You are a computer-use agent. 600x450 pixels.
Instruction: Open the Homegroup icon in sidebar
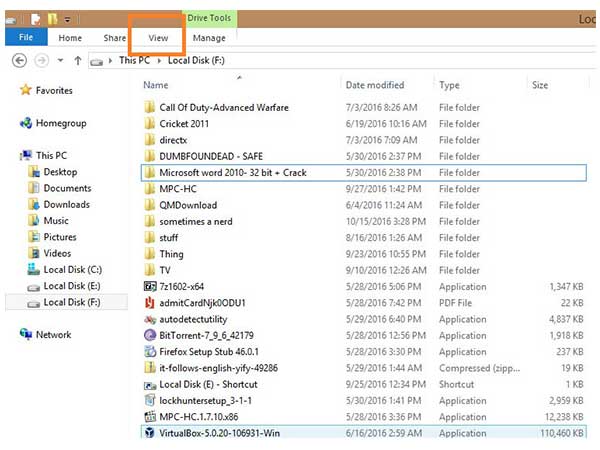26,123
